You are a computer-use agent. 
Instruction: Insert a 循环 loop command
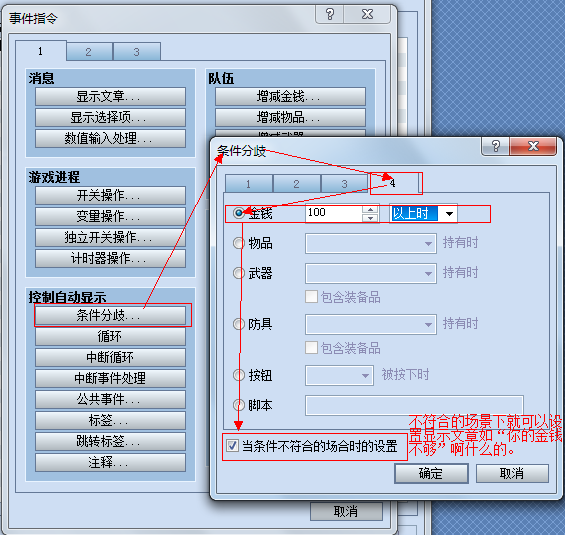tap(110, 336)
